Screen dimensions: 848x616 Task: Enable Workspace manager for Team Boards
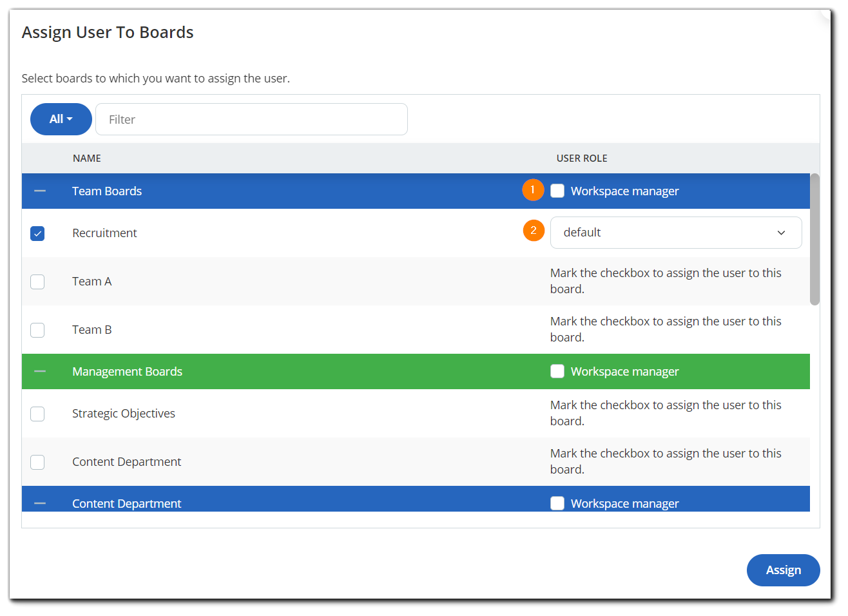point(557,191)
